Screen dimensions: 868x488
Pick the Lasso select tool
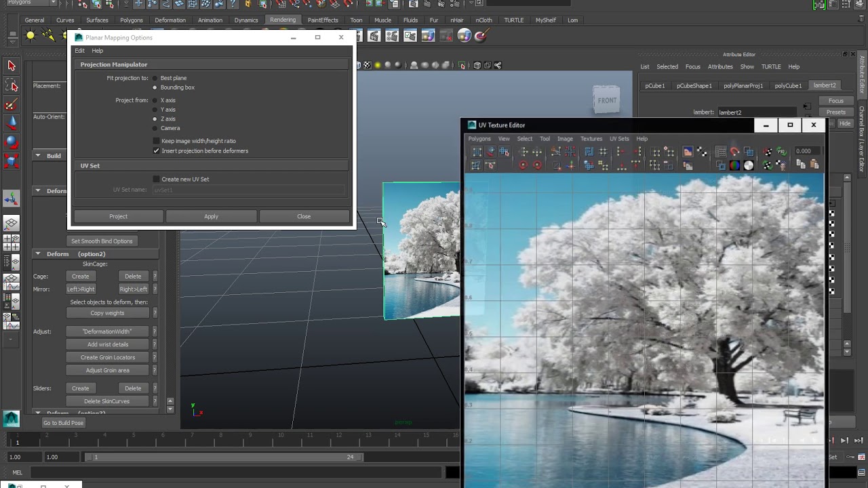tap(12, 85)
